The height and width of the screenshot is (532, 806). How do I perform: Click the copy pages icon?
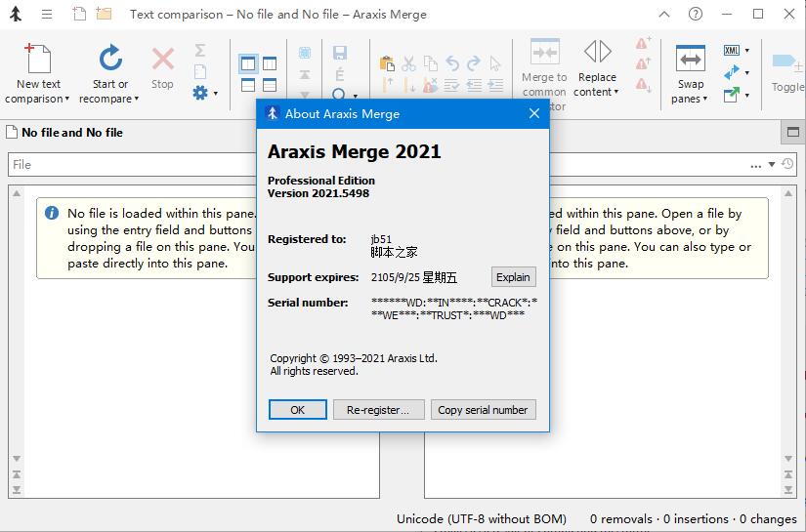pyautogui.click(x=430, y=63)
